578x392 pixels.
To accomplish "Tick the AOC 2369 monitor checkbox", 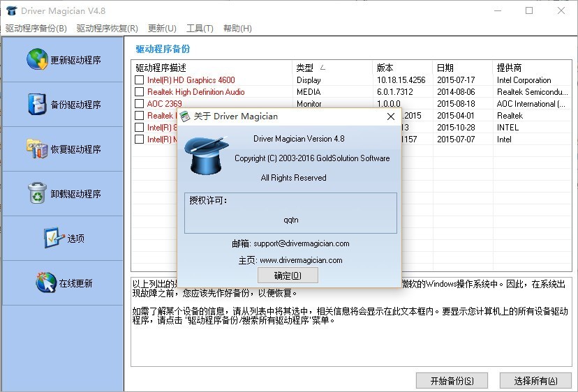I will [x=140, y=103].
